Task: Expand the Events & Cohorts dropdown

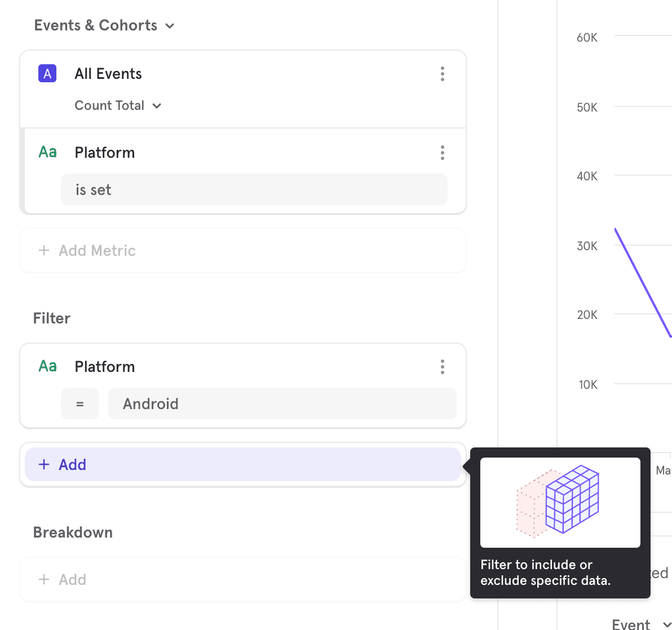Action: (x=104, y=25)
